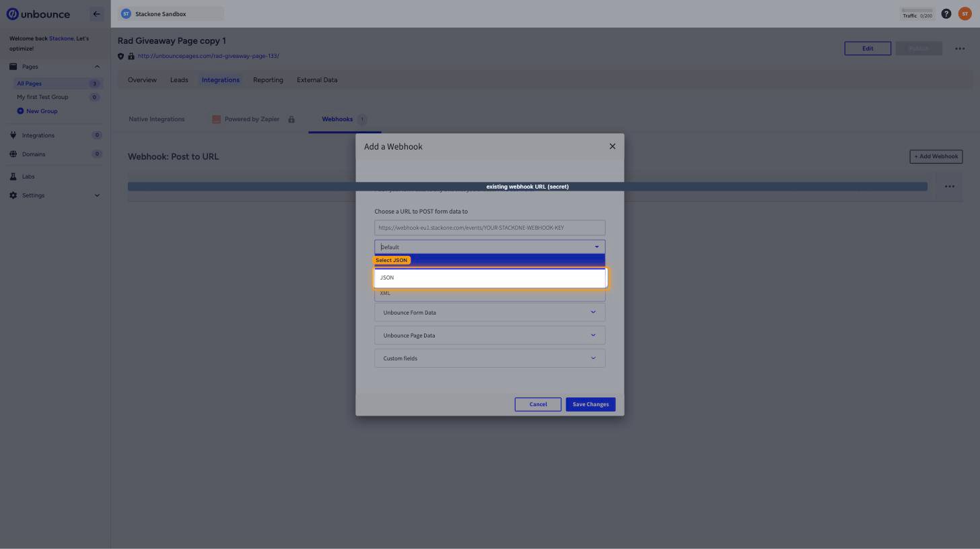Open page options three-dot menu

pyautogui.click(x=960, y=49)
